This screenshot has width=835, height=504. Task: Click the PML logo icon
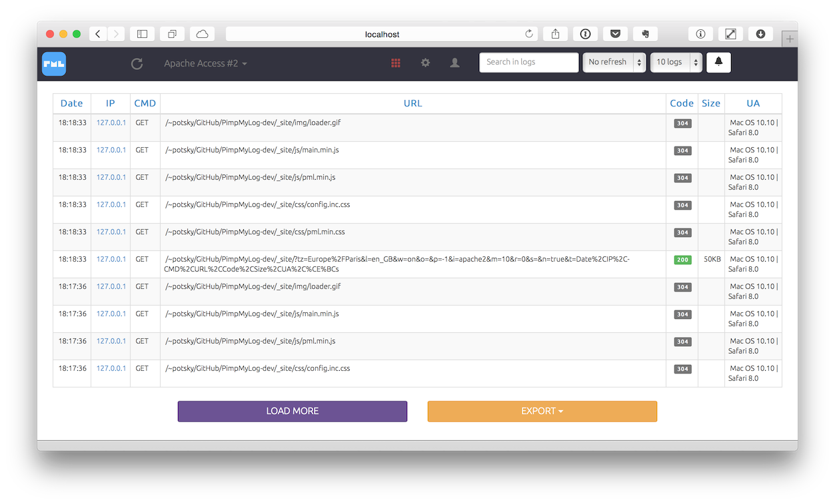point(54,64)
